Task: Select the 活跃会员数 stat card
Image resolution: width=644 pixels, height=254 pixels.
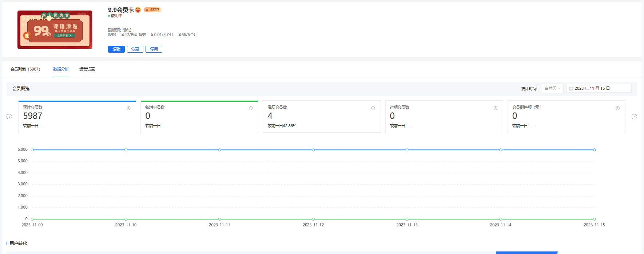Action: coord(322,117)
